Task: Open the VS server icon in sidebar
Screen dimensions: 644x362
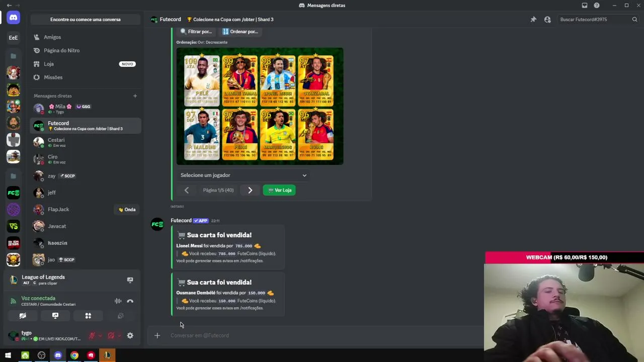Action: coord(13,226)
